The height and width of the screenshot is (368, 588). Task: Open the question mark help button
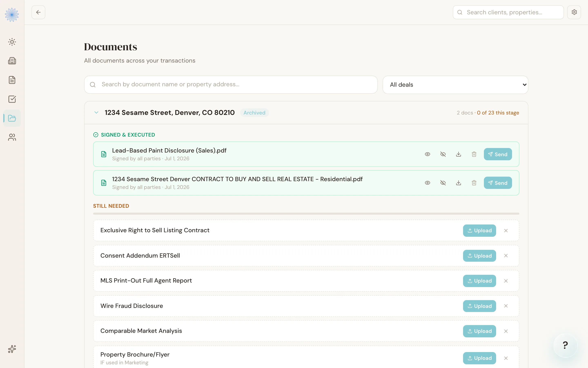click(x=565, y=345)
